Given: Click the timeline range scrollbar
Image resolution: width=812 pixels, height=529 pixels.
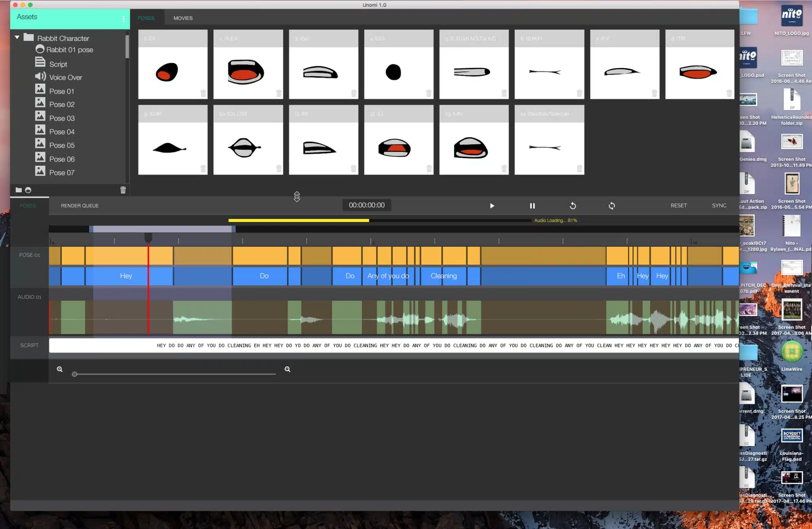Looking at the screenshot, I should (163, 229).
